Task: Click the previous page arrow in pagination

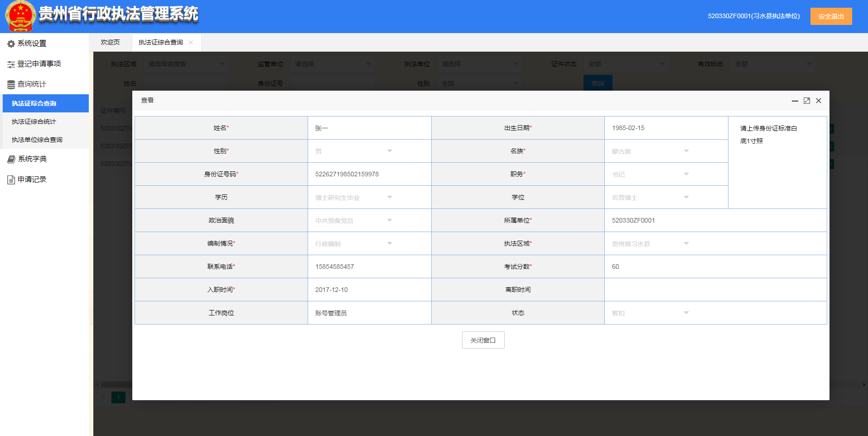Action: [x=103, y=397]
